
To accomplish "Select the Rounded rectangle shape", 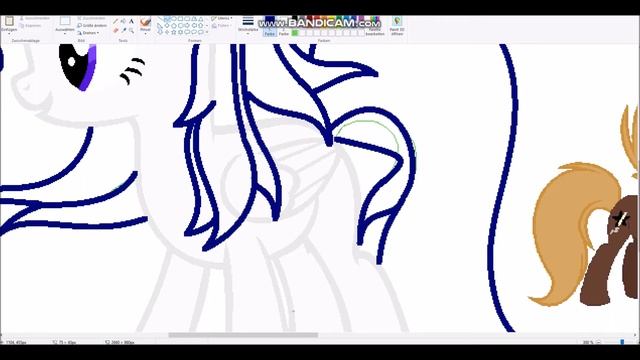I will click(x=187, y=19).
